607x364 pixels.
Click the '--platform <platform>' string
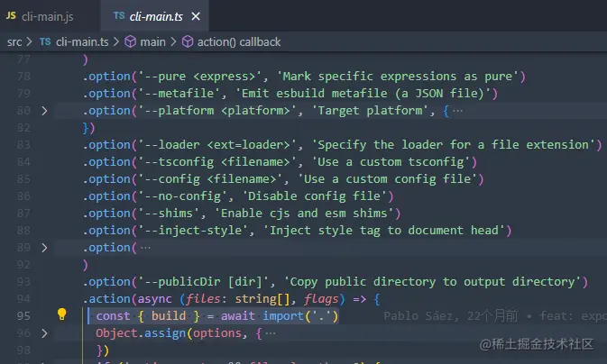pos(220,111)
